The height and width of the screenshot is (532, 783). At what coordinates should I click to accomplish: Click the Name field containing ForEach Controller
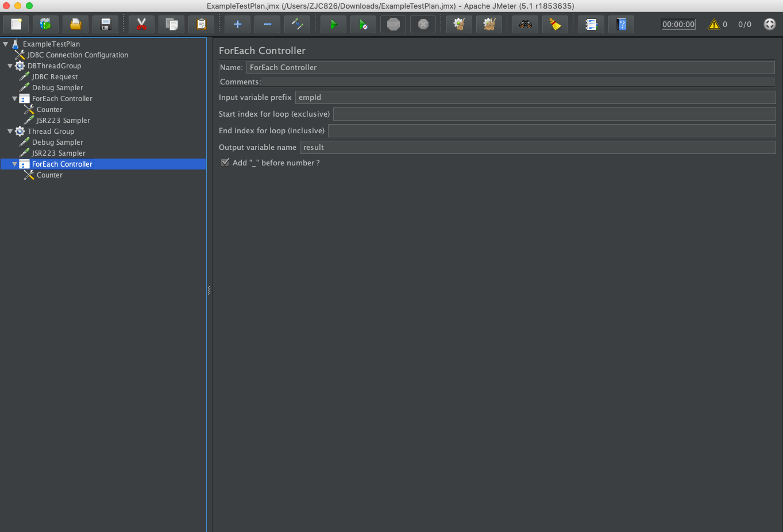[x=511, y=67]
